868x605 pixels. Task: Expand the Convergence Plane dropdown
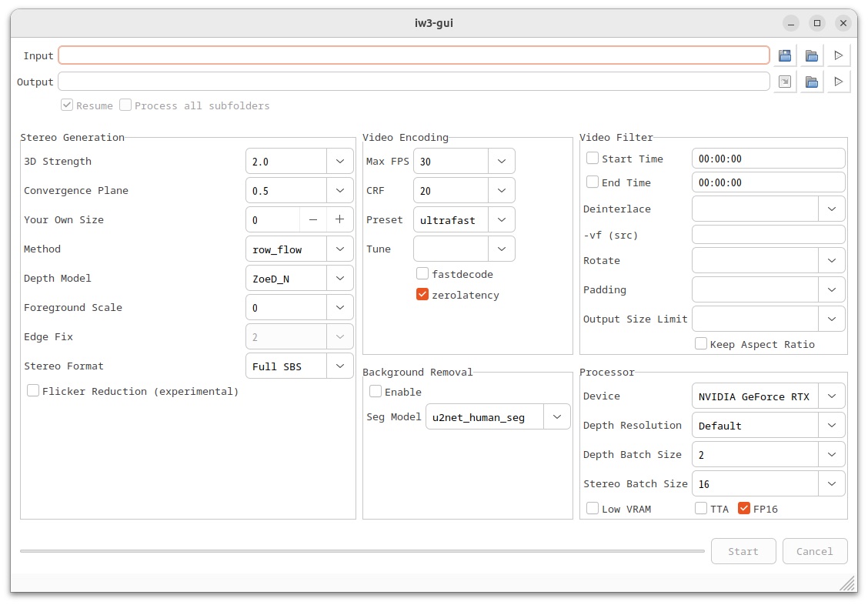click(x=340, y=190)
